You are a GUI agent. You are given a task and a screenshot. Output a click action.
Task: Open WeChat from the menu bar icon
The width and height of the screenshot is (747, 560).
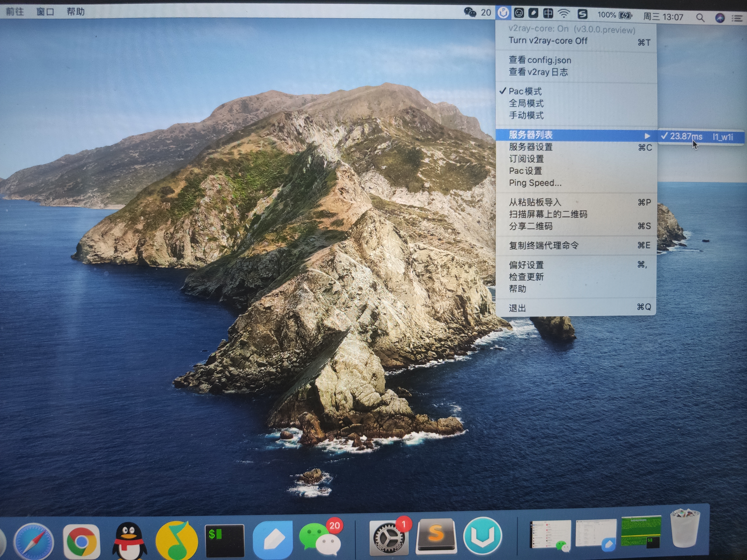(470, 13)
